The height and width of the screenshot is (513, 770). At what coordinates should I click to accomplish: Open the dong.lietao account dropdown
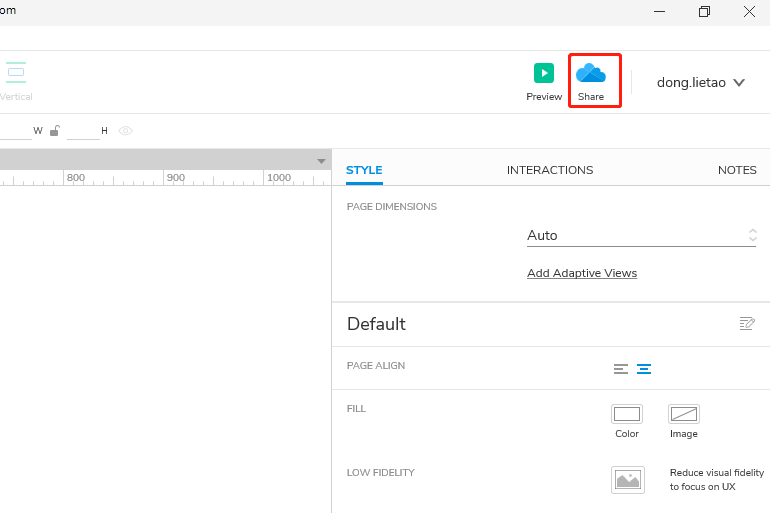(701, 83)
